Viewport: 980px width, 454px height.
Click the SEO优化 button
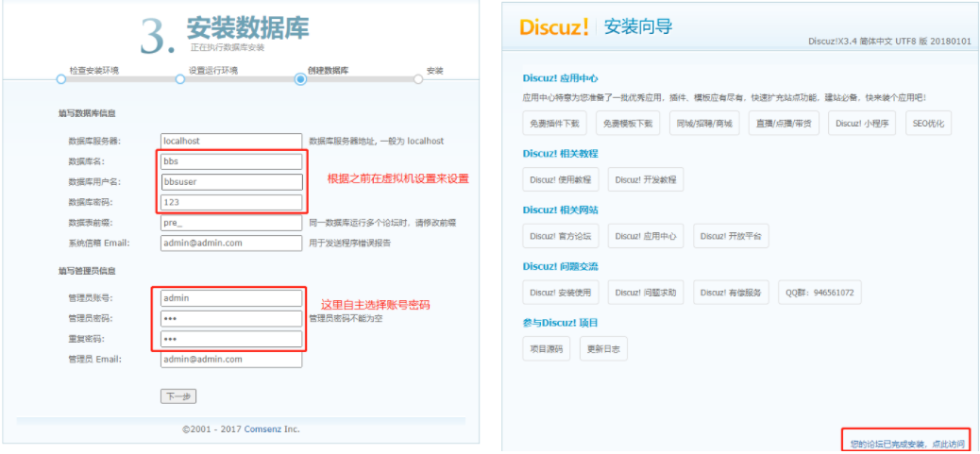(928, 123)
